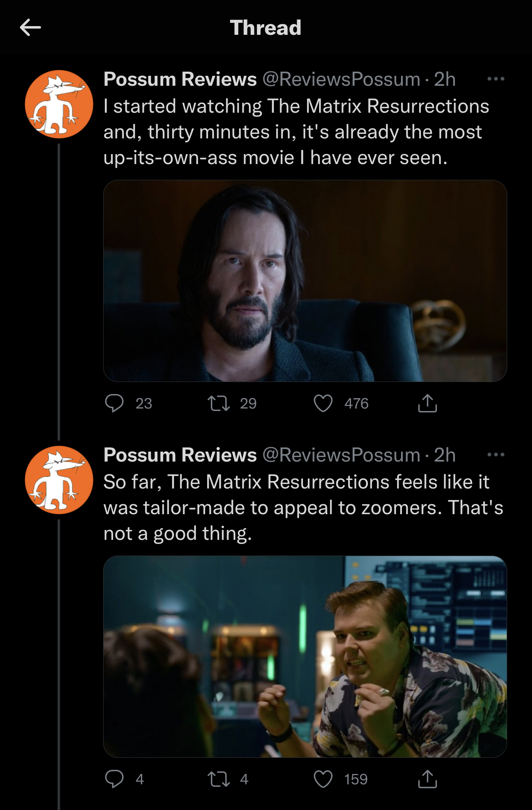This screenshot has width=532, height=810.
Task: Open Possum Reviews avatar on second tweet
Action: tap(59, 480)
